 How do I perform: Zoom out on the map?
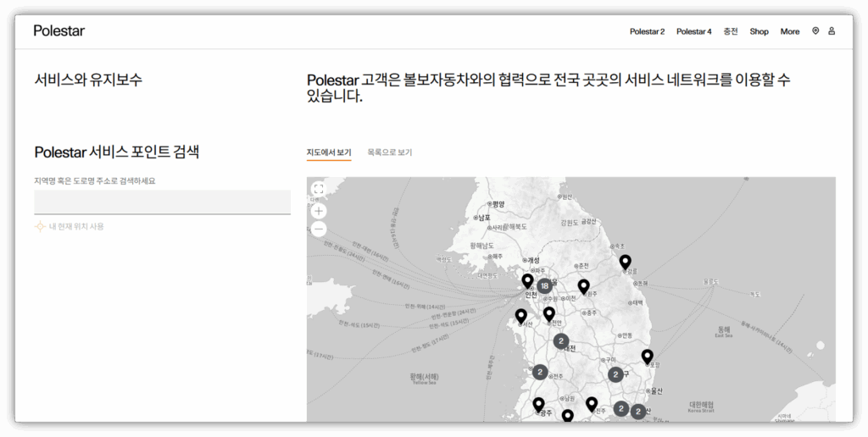coord(319,230)
